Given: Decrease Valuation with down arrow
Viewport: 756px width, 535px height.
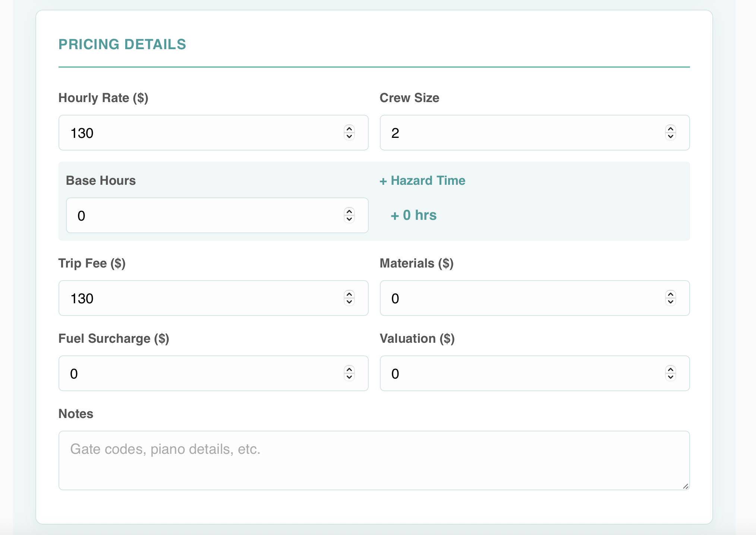Looking at the screenshot, I should pyautogui.click(x=670, y=377).
